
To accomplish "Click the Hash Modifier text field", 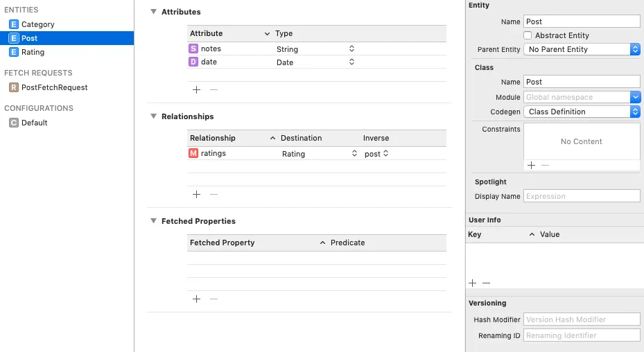I will point(581,319).
